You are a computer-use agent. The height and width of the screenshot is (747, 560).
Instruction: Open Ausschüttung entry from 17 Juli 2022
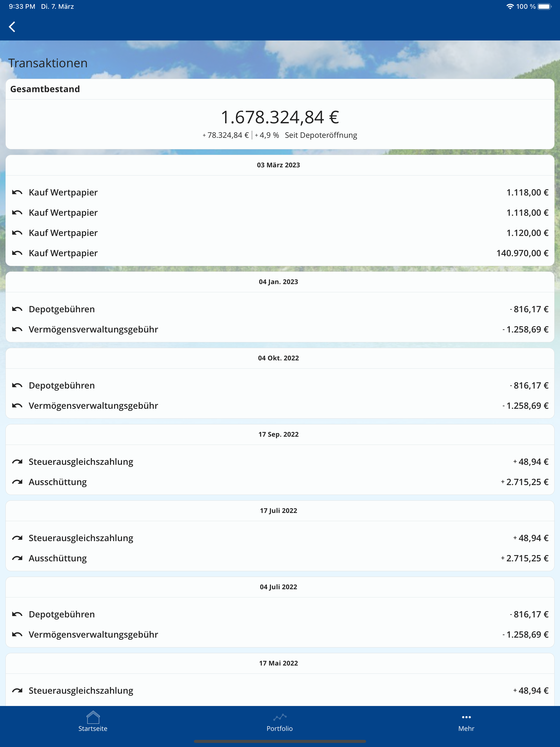[x=280, y=559]
